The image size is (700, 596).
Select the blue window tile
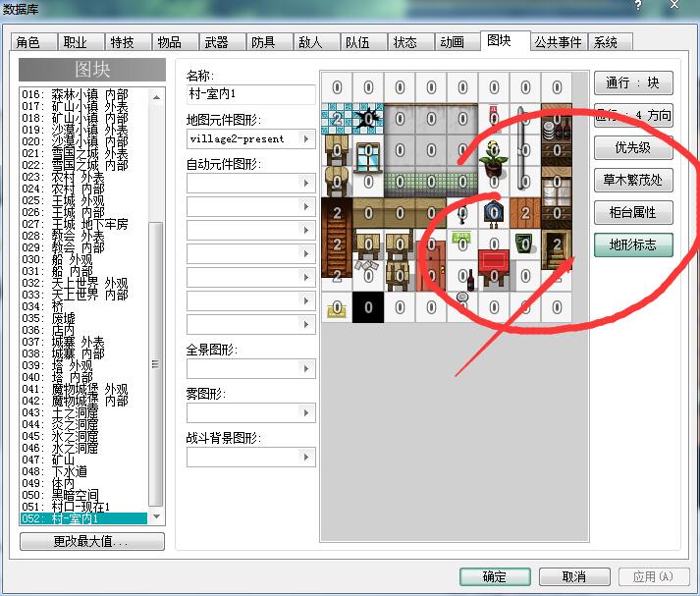tap(368, 156)
